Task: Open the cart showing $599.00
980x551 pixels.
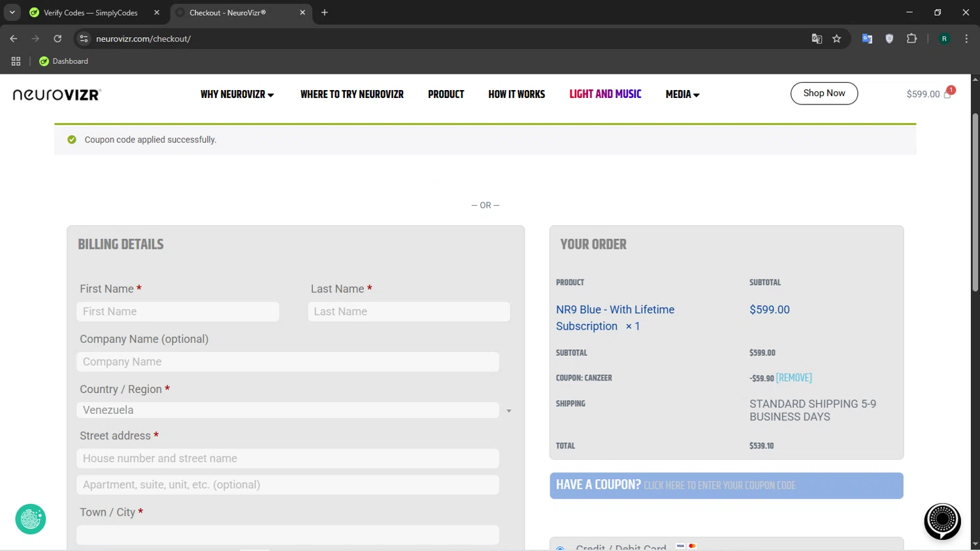Action: click(x=930, y=93)
